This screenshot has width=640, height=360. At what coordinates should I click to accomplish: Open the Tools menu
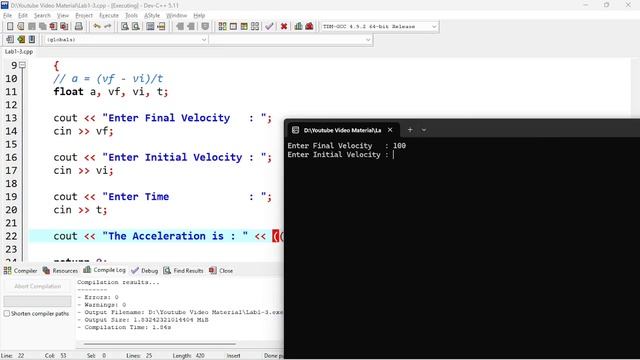(x=131, y=15)
